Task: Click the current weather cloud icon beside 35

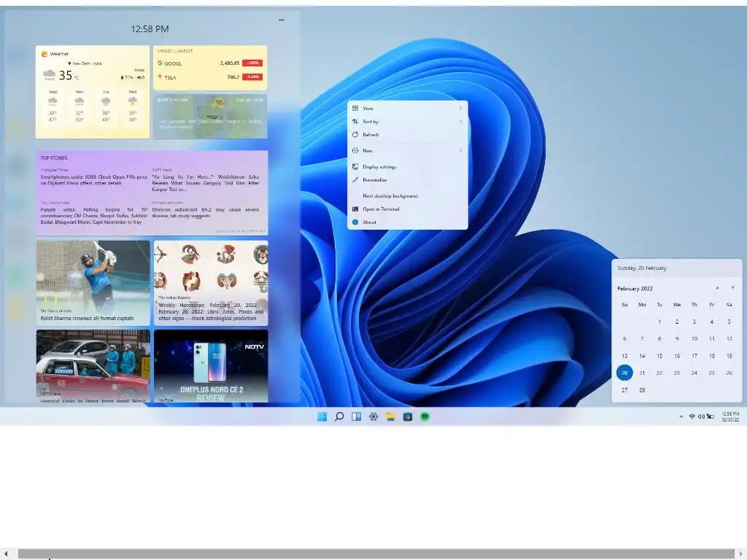Action: 50,74
